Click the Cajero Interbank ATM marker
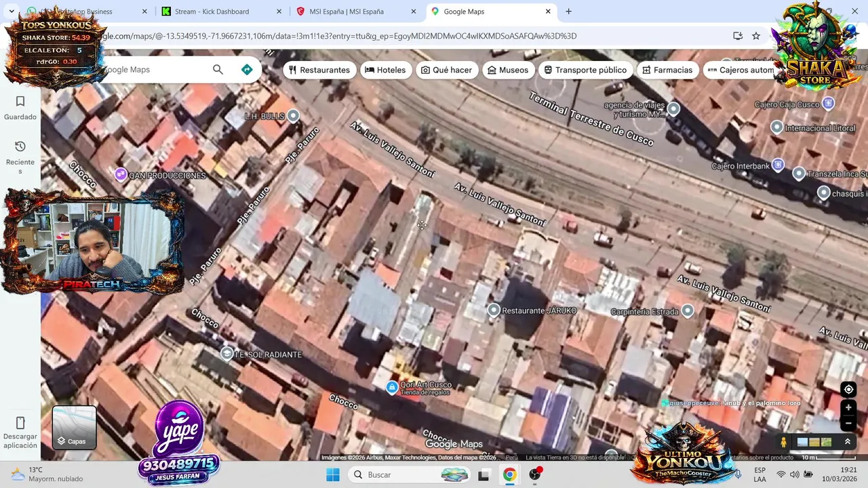Viewport: 868px width, 488px height. [778, 165]
